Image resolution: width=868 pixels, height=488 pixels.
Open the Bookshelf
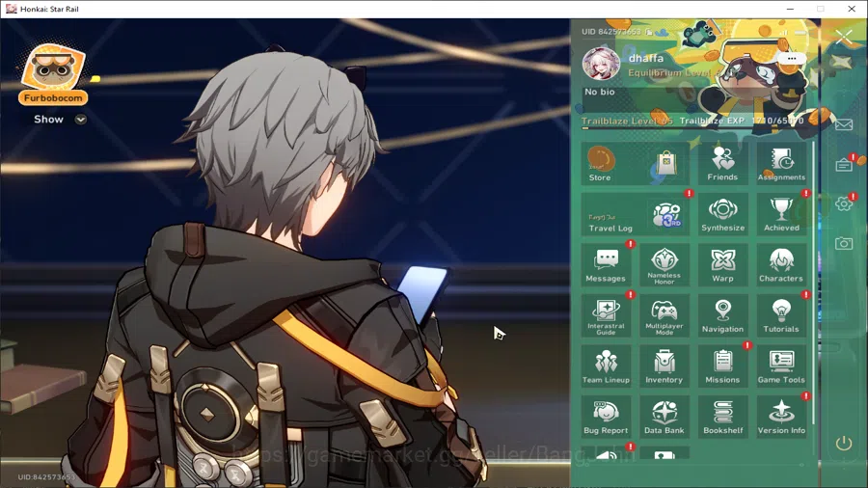point(722,417)
